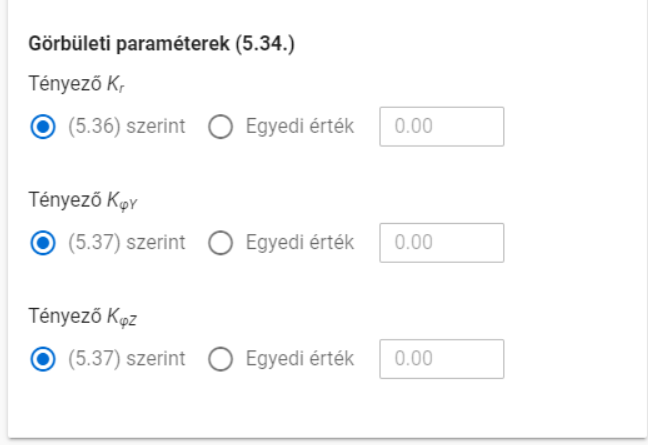Click the Görbületi paraméterek (5.34.) heading

coord(162,44)
